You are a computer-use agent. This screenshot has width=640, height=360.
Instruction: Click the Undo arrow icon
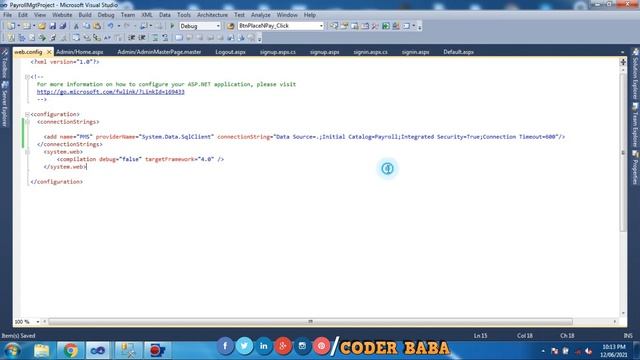(110, 26)
